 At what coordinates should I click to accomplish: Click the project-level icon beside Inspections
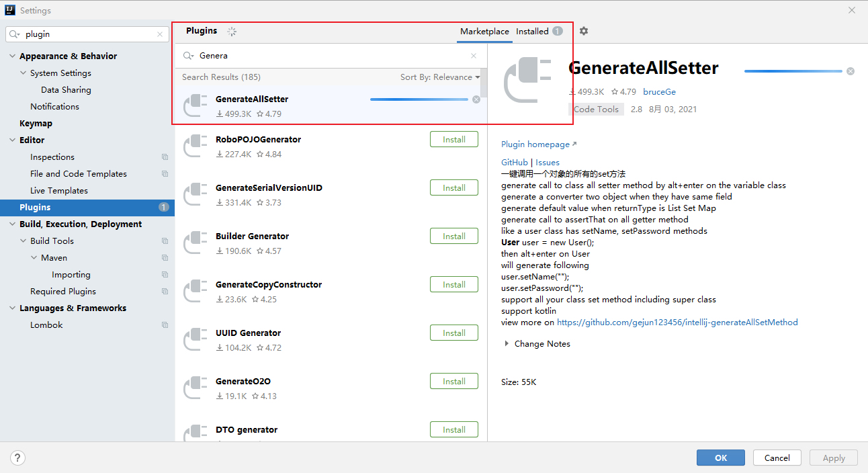click(x=165, y=157)
